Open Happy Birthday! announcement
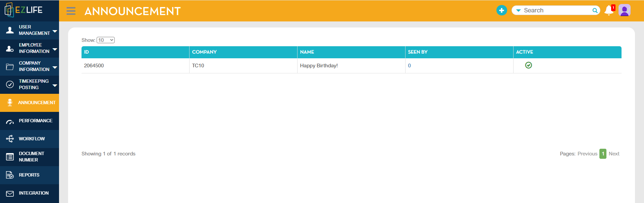 (x=319, y=66)
